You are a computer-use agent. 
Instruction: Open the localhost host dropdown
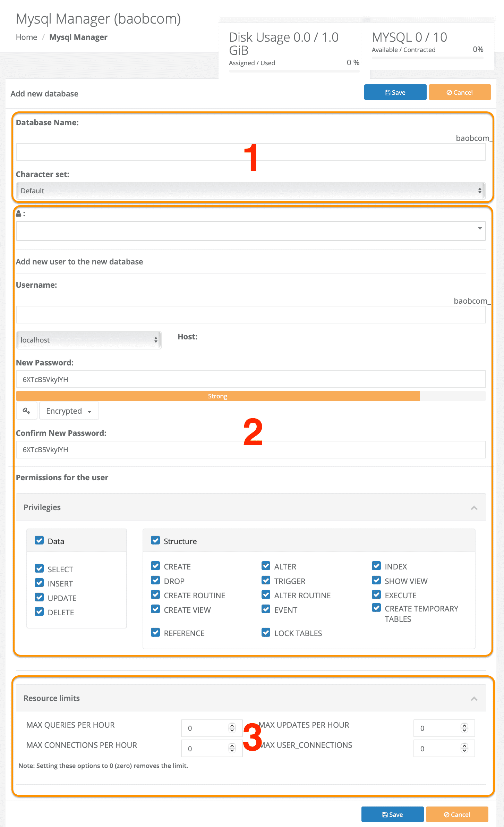click(89, 340)
